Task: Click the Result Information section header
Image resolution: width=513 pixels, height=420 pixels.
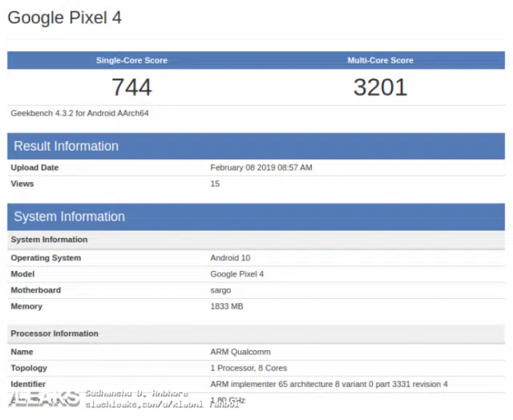Action: pyautogui.click(x=256, y=146)
